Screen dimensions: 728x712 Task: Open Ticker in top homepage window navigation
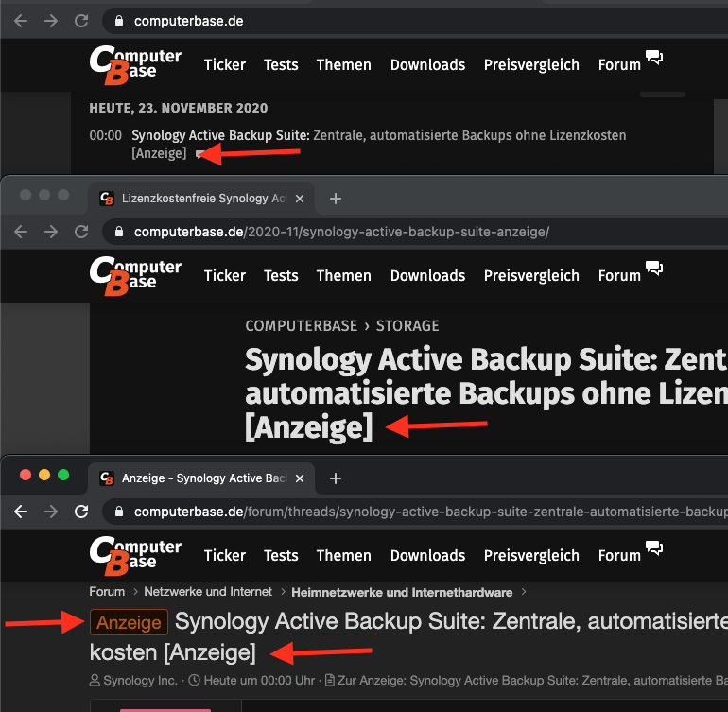click(x=225, y=64)
